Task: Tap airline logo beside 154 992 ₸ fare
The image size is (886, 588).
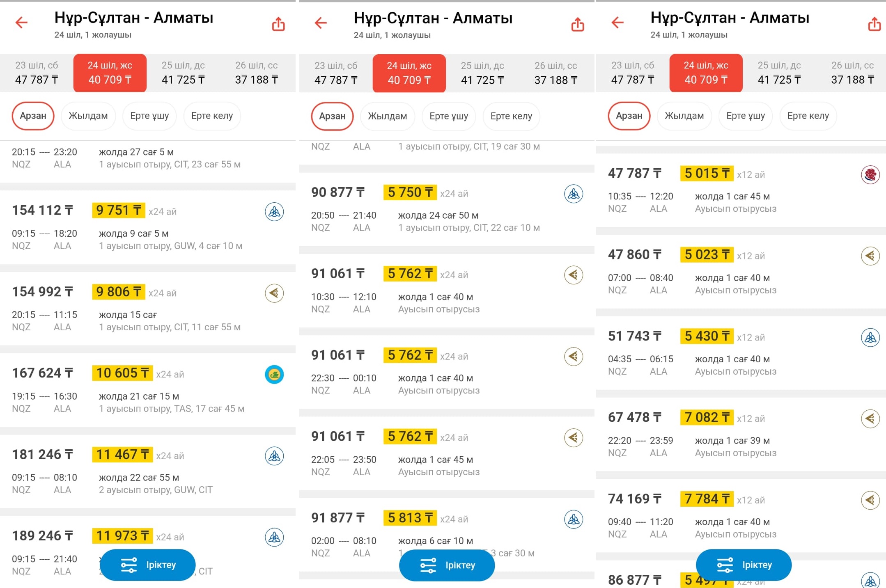Action: point(274,293)
